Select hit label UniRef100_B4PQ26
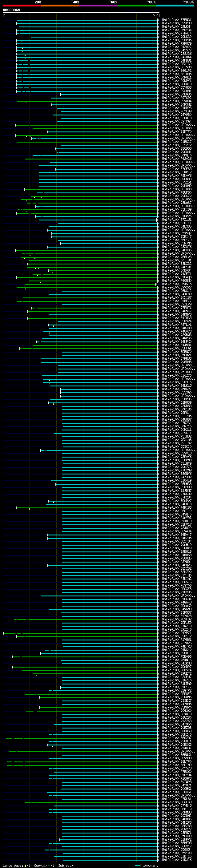The image size is (197, 868). coord(176,565)
